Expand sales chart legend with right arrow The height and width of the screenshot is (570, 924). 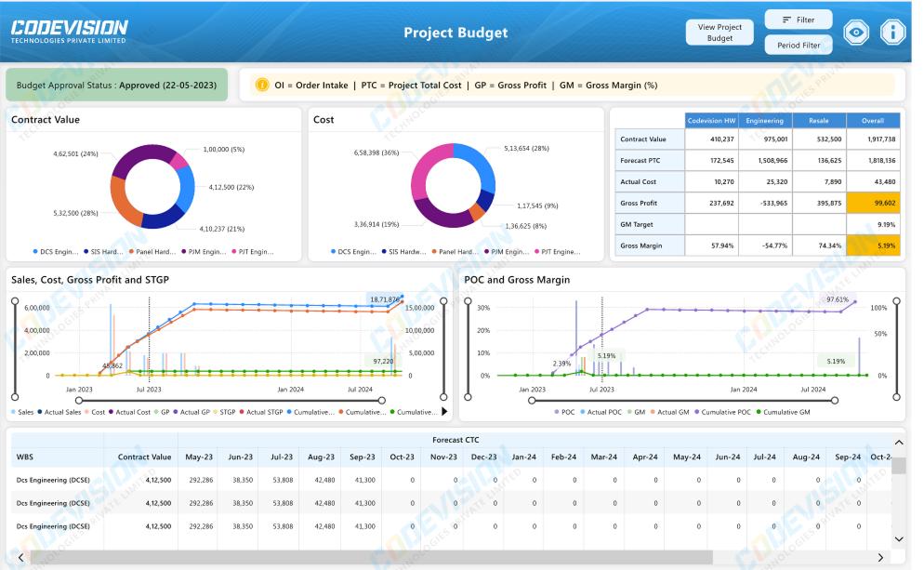[443, 411]
